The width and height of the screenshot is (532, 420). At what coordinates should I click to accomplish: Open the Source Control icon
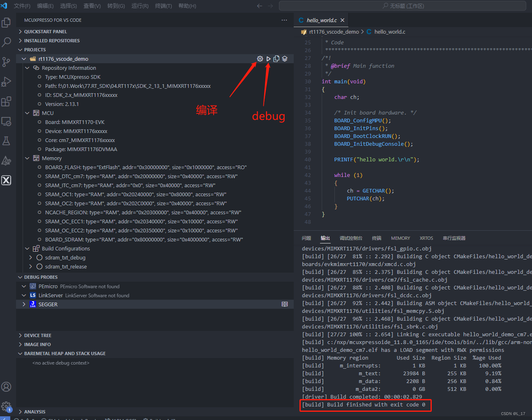tap(6, 62)
